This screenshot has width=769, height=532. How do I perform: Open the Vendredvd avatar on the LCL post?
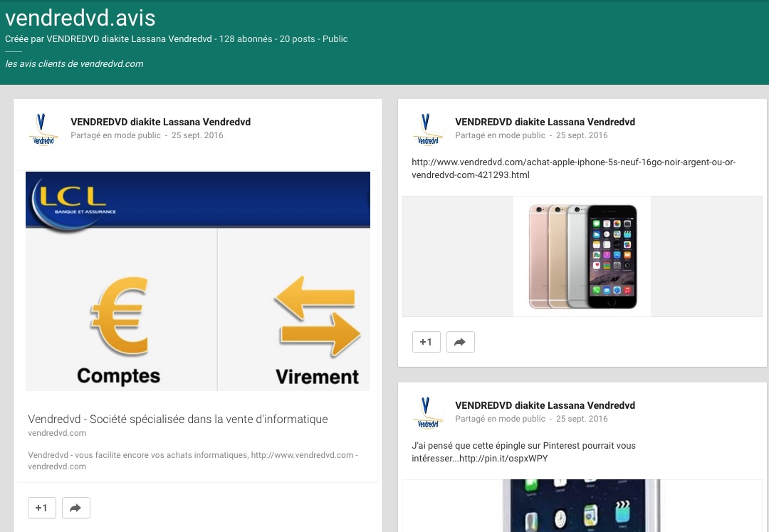pos(43,129)
